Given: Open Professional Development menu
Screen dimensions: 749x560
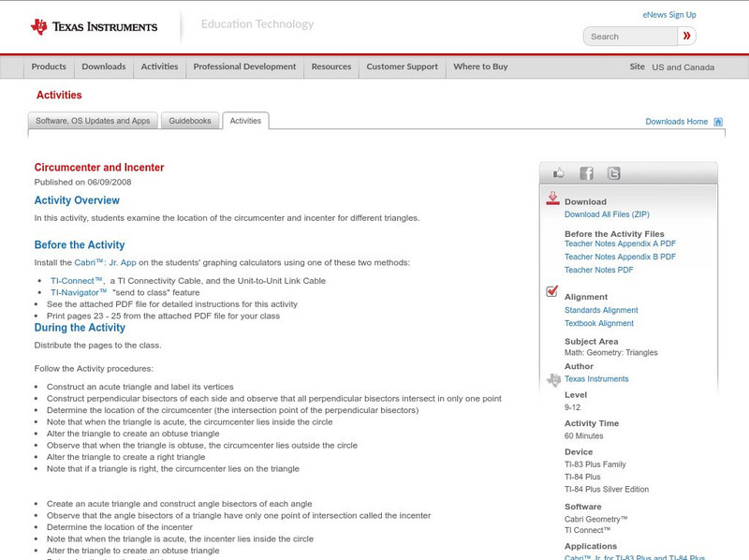Looking at the screenshot, I should click(x=244, y=66).
